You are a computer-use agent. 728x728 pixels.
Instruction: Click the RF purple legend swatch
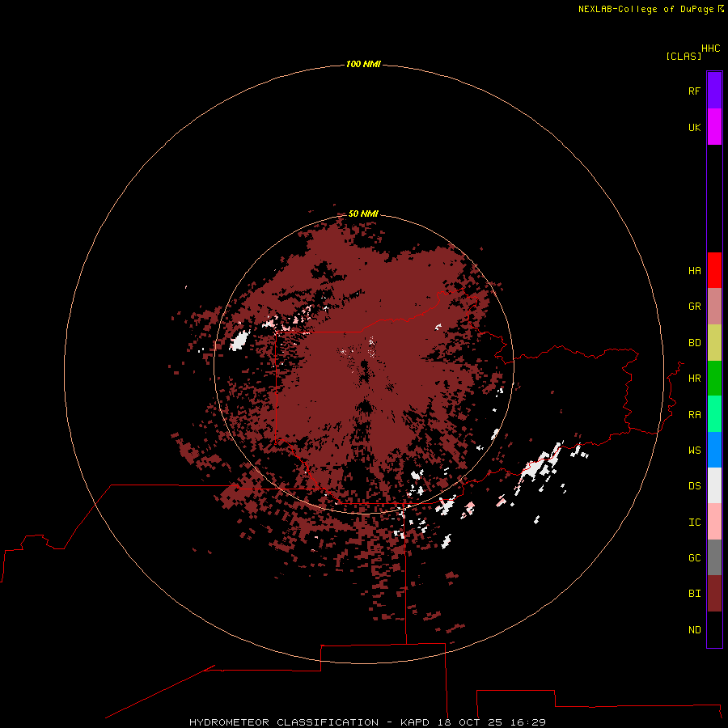pos(714,91)
